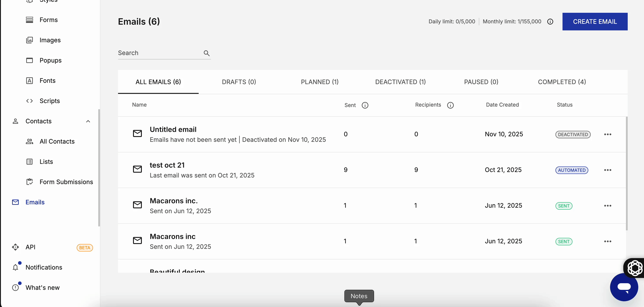Image resolution: width=644 pixels, height=307 pixels.
Task: Open options menu for Macarons inc. row
Action: coord(607,206)
